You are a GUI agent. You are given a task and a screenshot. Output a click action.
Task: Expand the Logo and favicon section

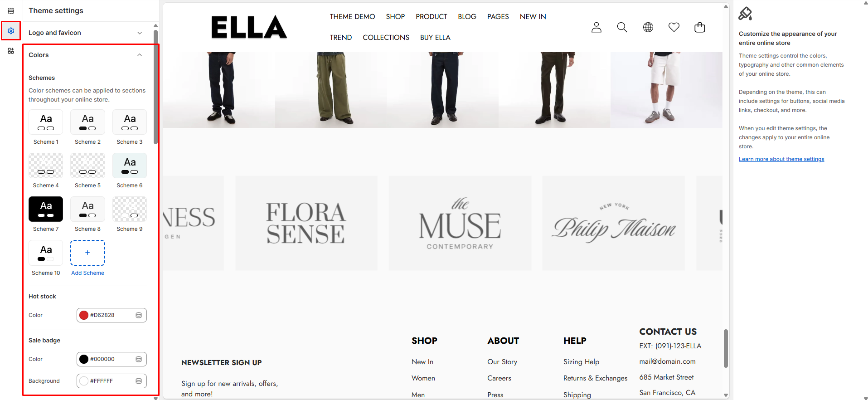coord(86,33)
